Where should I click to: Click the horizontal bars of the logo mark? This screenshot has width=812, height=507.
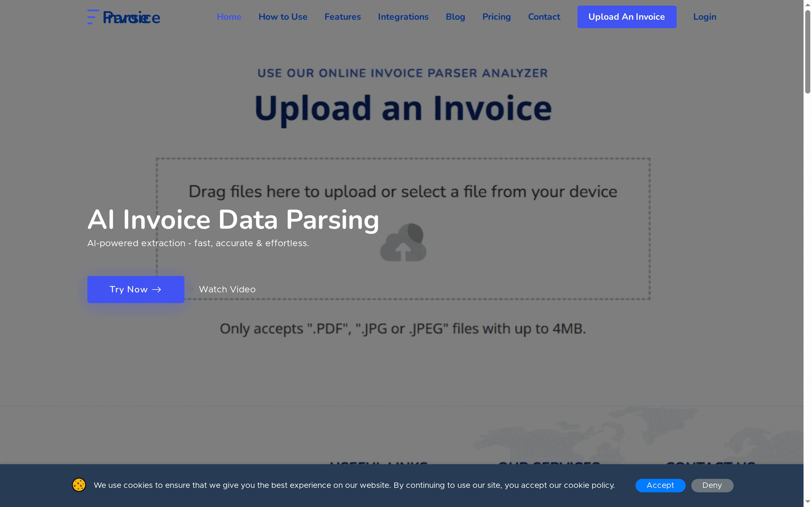pos(92,17)
